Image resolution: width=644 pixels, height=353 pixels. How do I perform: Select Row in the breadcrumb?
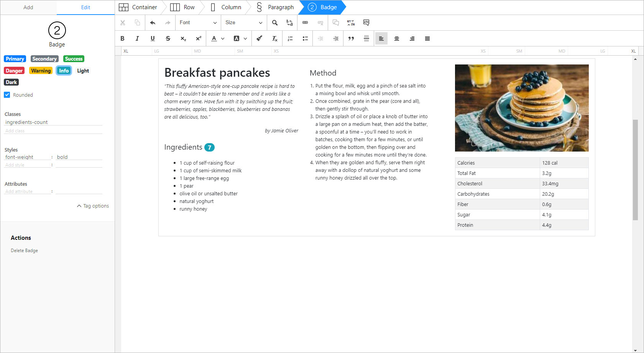tap(182, 7)
